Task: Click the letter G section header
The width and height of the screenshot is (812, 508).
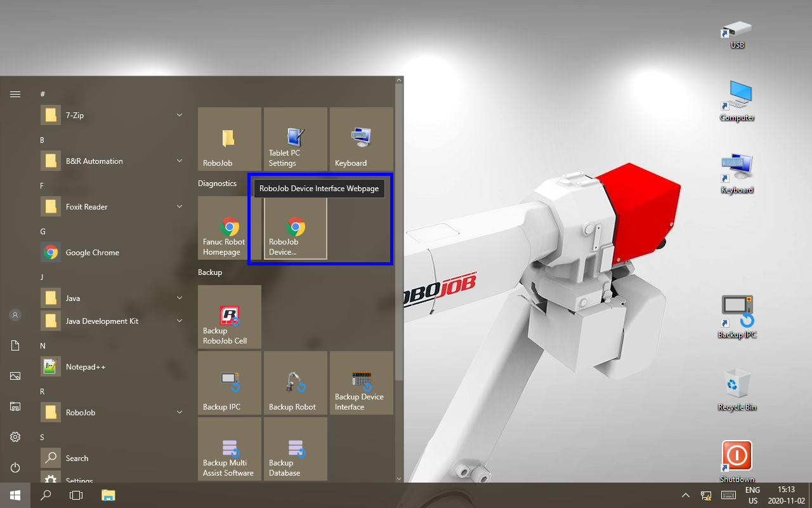Action: (43, 231)
